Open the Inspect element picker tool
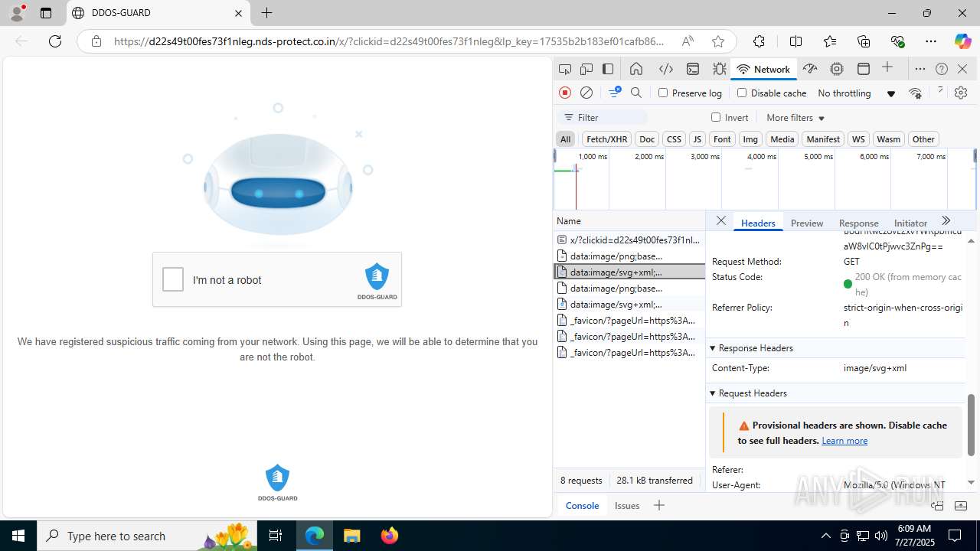The image size is (980, 551). coord(565,69)
